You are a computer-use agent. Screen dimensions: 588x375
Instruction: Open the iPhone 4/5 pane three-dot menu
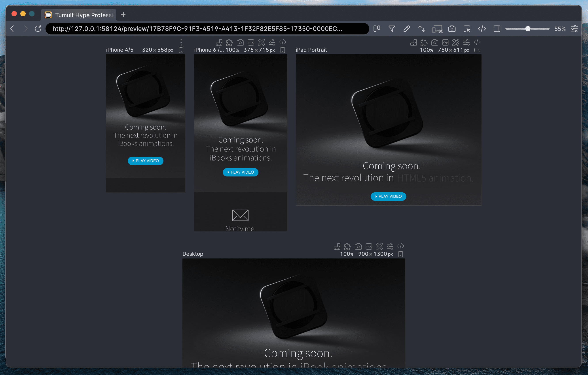tap(181, 42)
